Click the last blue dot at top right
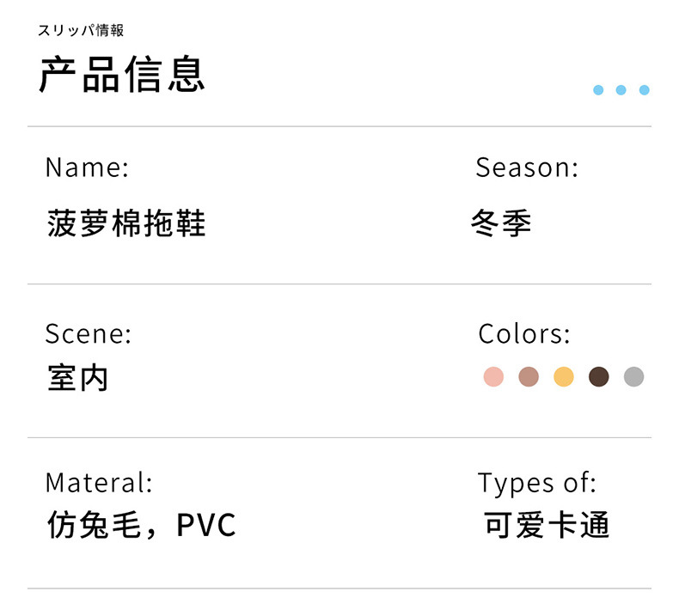The image size is (679, 616). pos(645,90)
